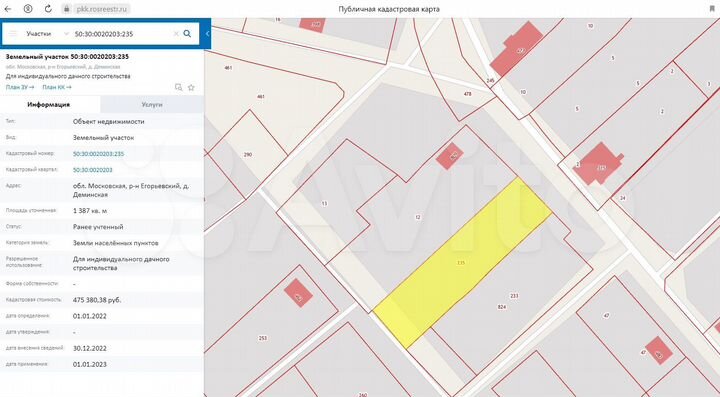Open cadastral number link 50:30:0020203:235
The image size is (720, 397).
98,154
